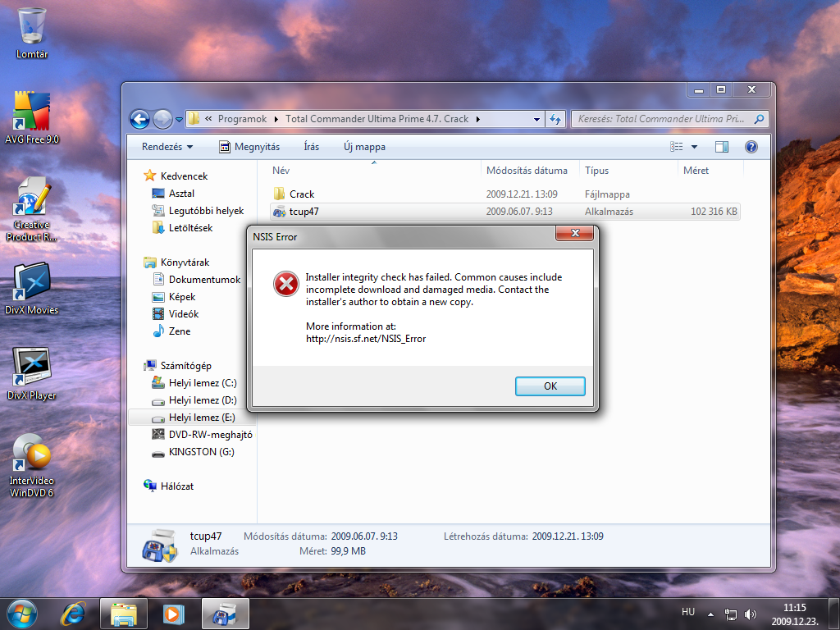Go back using Explorer's back arrow

pyautogui.click(x=139, y=119)
